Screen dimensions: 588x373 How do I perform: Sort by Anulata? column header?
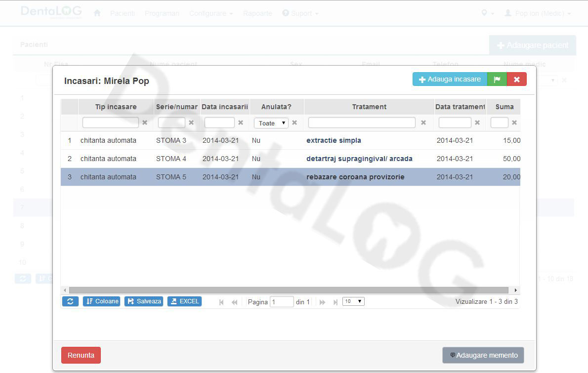tap(276, 107)
